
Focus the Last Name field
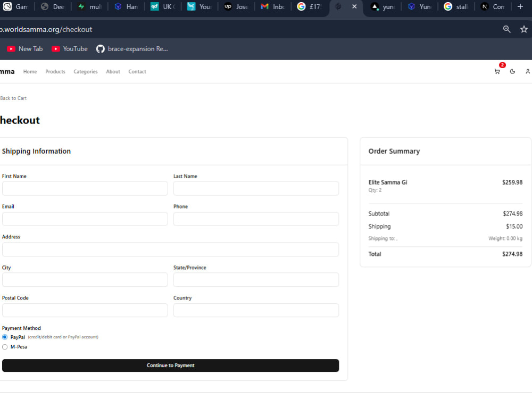(256, 188)
